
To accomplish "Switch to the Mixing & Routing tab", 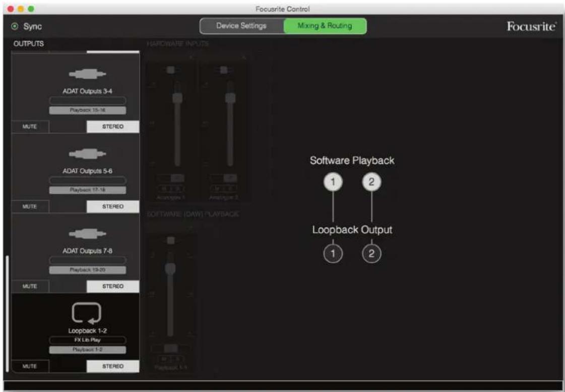I will (325, 26).
